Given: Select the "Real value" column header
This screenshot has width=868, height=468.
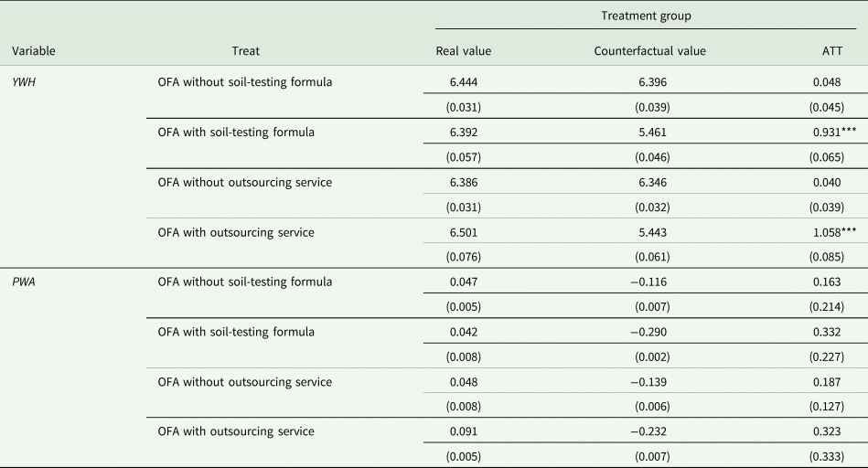Looking at the screenshot, I should click(x=464, y=51).
